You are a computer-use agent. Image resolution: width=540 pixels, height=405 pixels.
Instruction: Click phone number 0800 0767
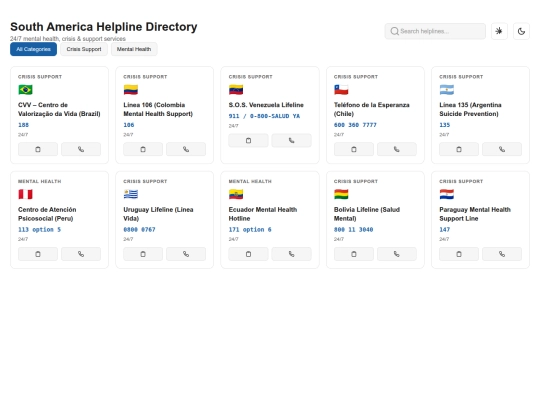[x=139, y=229]
